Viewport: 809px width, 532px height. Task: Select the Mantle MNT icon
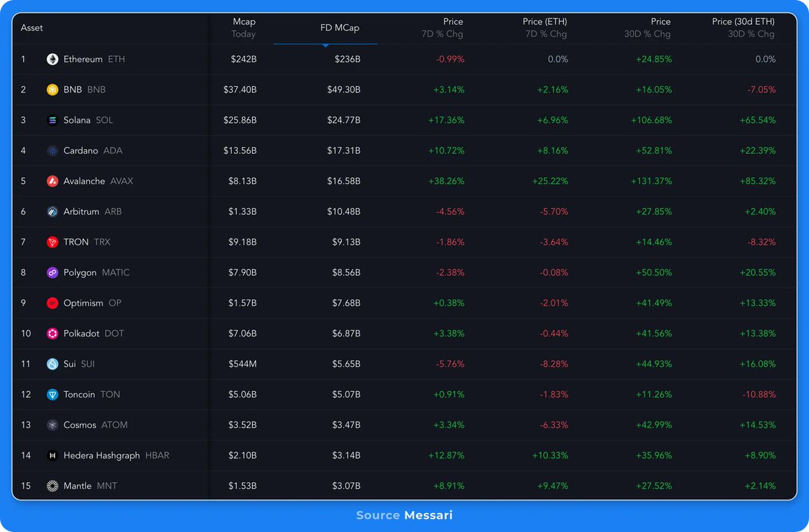pyautogui.click(x=52, y=485)
